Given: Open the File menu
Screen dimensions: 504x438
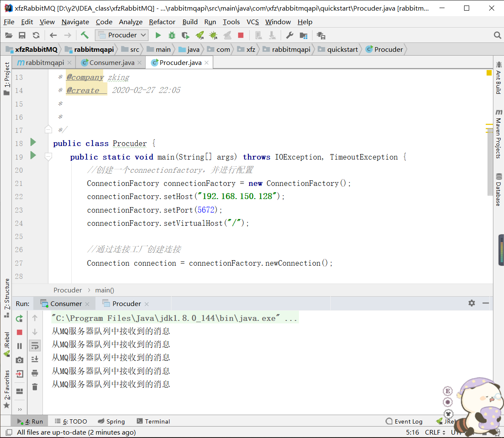Looking at the screenshot, I should pos(8,22).
